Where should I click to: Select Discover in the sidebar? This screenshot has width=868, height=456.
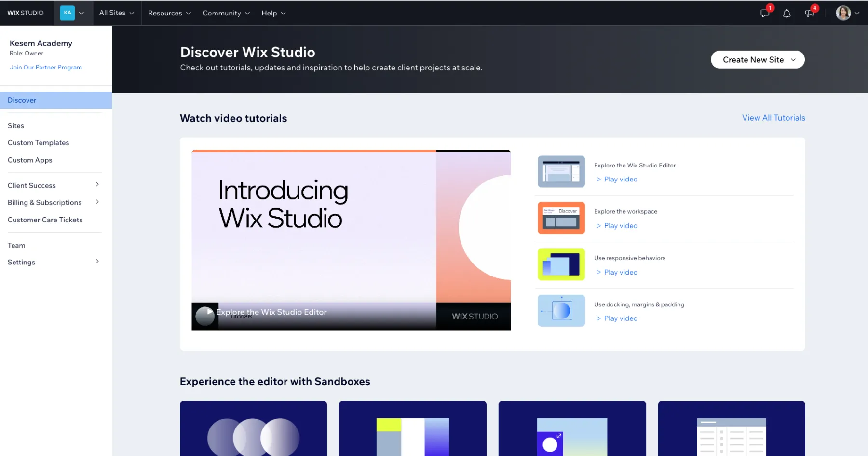click(56, 100)
